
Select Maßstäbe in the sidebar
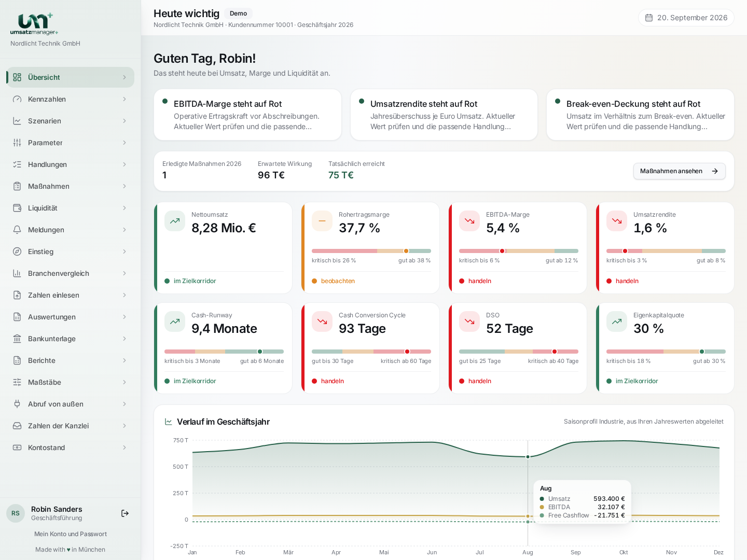click(70, 382)
